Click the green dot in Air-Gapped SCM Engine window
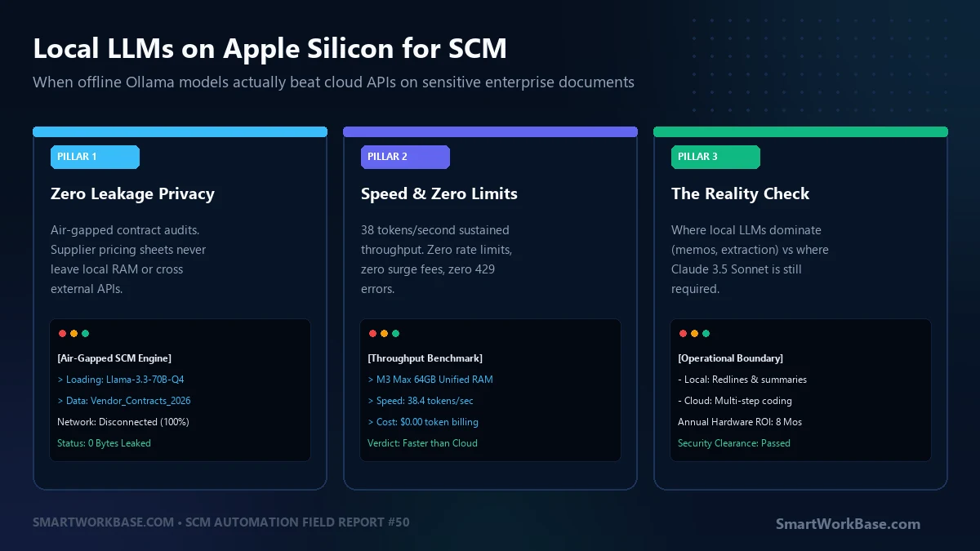The width and height of the screenshot is (980, 551). point(85,333)
